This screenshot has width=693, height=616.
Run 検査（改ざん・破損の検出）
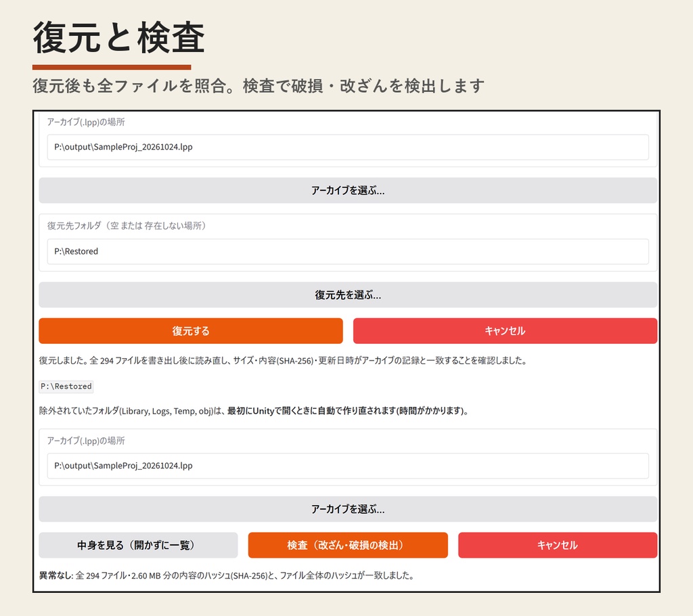click(348, 545)
